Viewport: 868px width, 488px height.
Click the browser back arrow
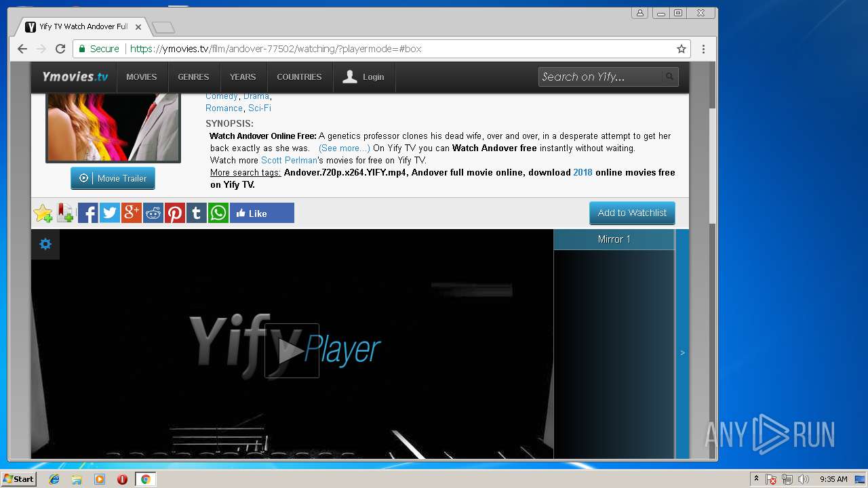pos(22,49)
